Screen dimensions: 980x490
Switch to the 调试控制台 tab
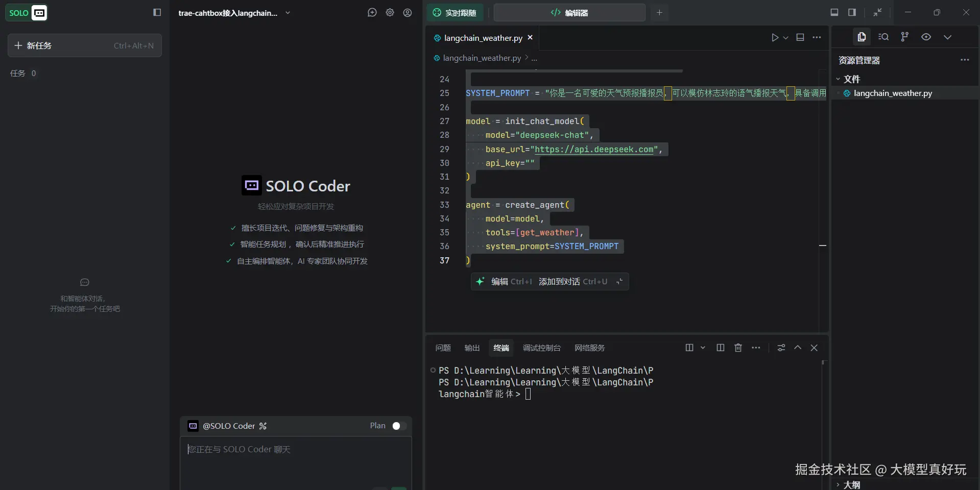(541, 348)
